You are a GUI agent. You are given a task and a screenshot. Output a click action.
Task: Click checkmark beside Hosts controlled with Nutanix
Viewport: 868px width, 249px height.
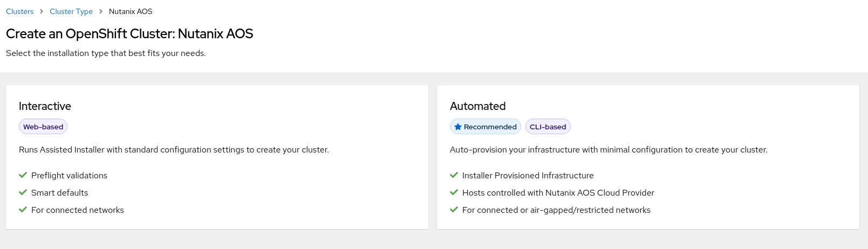454,192
